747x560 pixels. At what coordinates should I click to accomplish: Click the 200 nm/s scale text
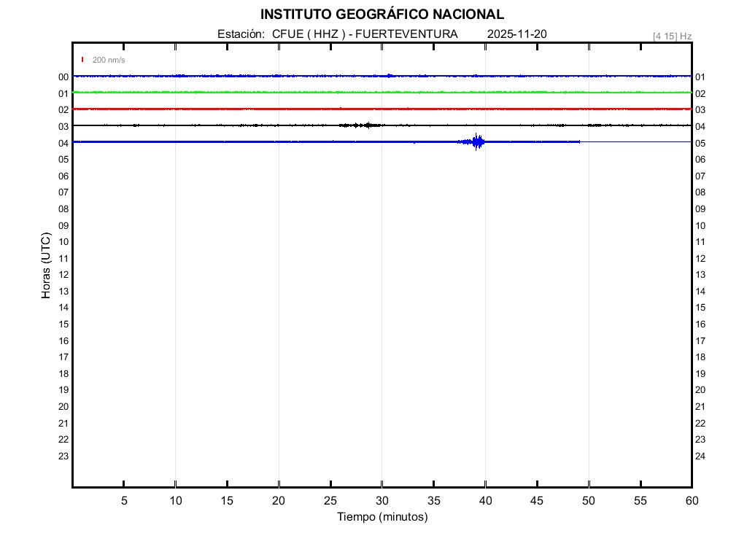(x=109, y=60)
